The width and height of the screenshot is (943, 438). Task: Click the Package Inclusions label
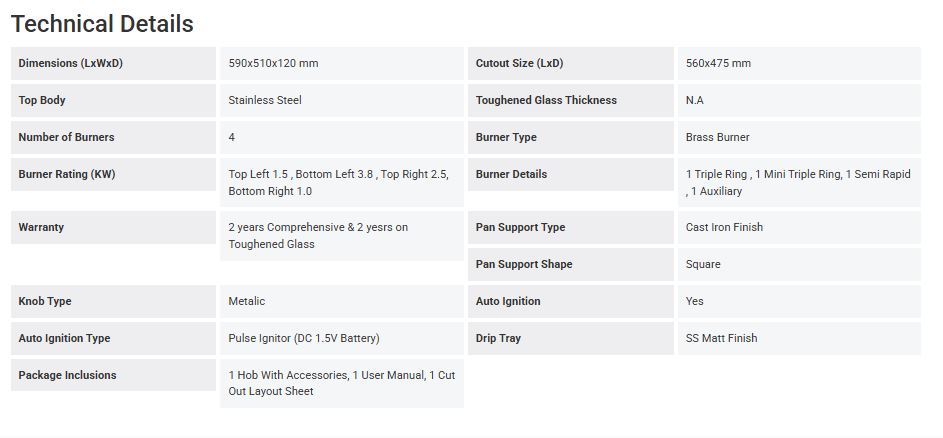point(67,376)
